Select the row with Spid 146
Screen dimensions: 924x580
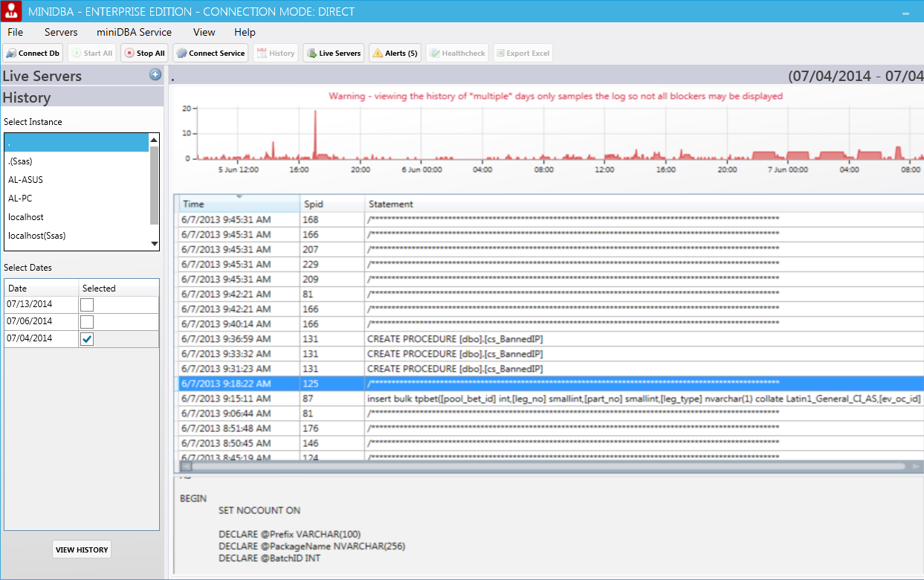tap(552, 443)
